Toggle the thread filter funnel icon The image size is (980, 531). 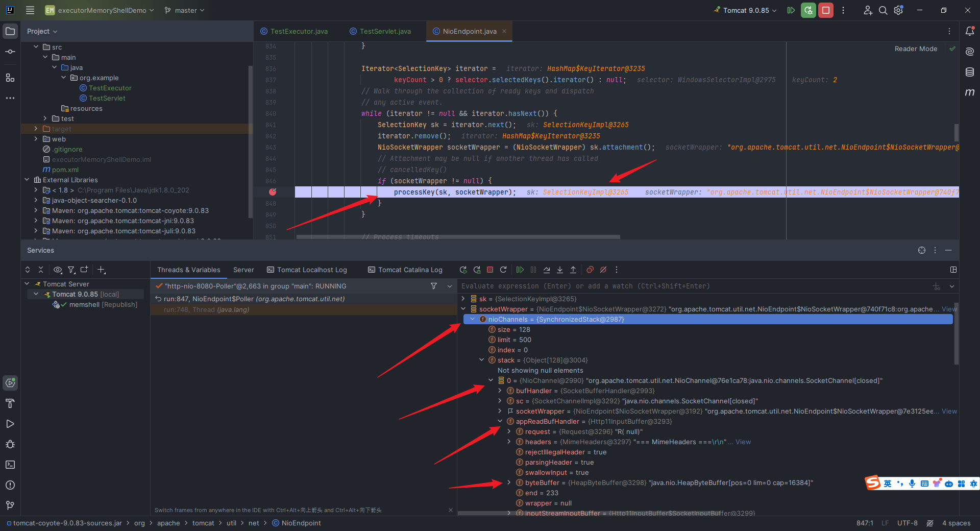(434, 286)
